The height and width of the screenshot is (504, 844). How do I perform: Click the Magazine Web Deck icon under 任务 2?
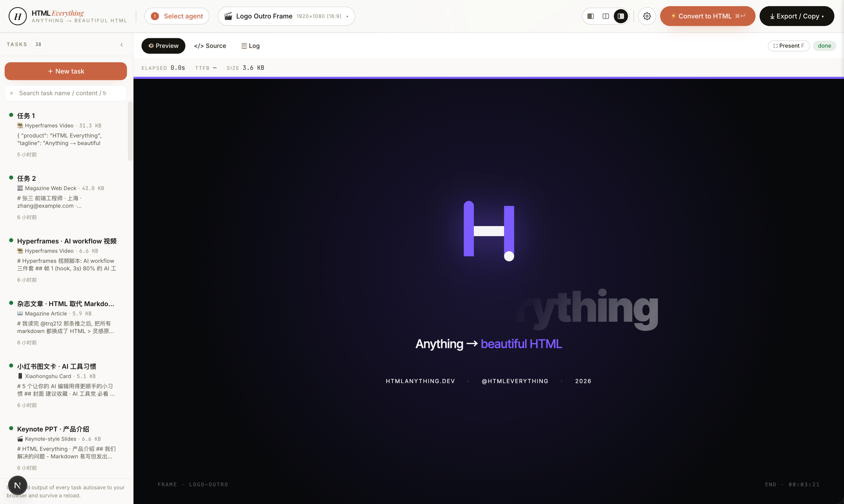coord(20,188)
